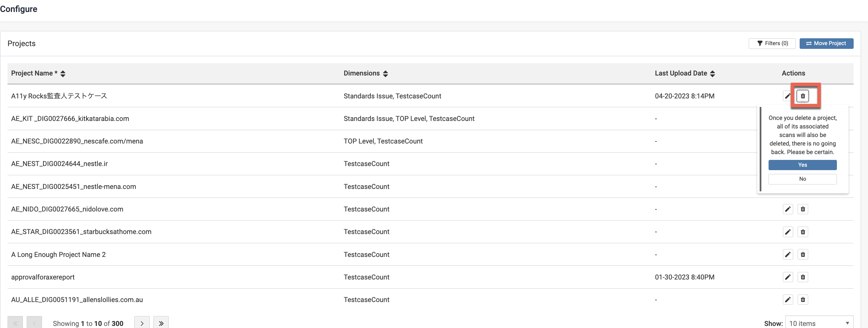Jump to the last page using double-arrow icon
The width and height of the screenshot is (868, 328).
(x=161, y=323)
